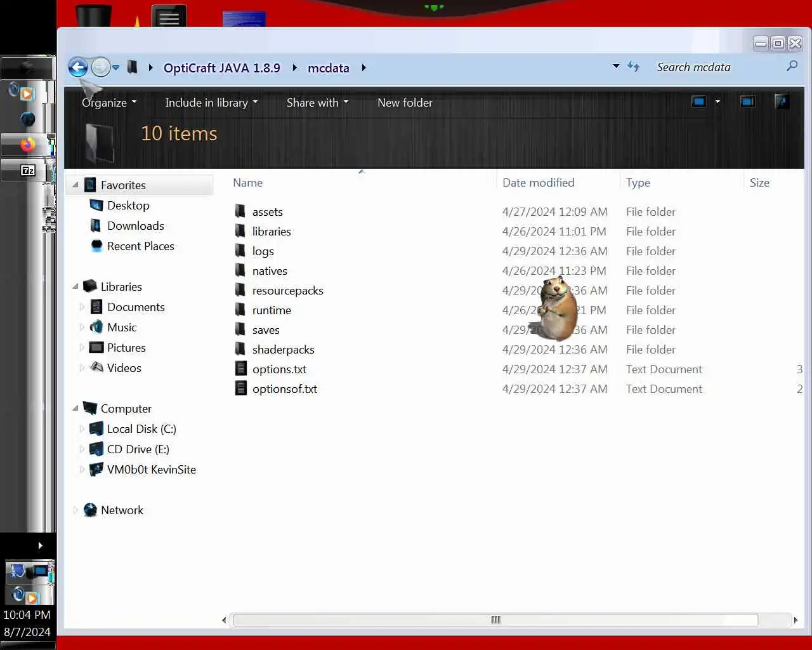Refresh the mcdata folder view
812x650 pixels.
tap(633, 66)
